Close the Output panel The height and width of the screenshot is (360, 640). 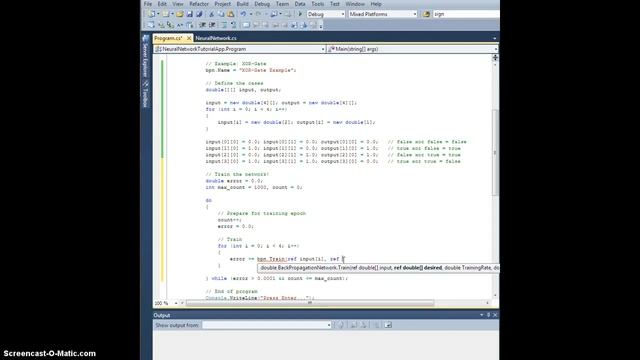495,315
